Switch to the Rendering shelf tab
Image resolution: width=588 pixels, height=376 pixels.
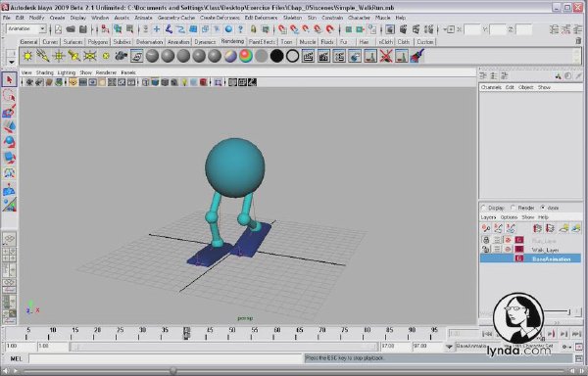coord(232,41)
